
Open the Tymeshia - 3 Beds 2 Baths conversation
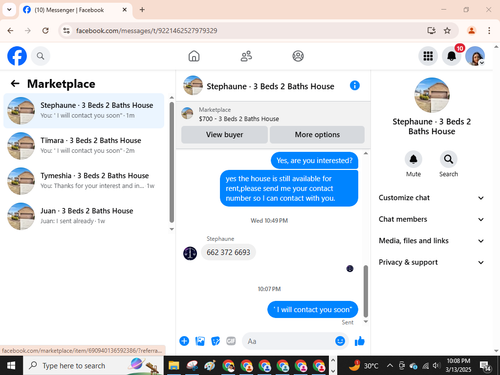(84, 181)
